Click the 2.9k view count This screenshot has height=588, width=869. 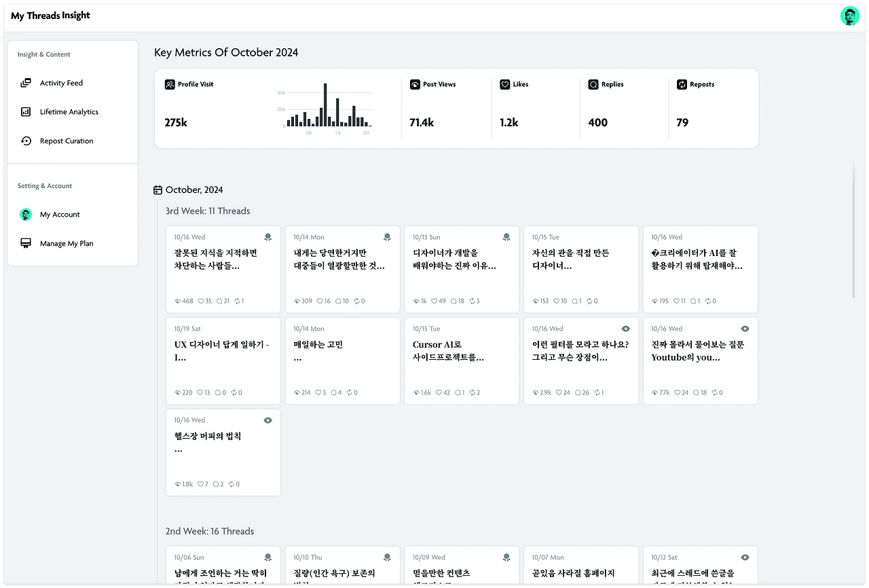(x=546, y=392)
